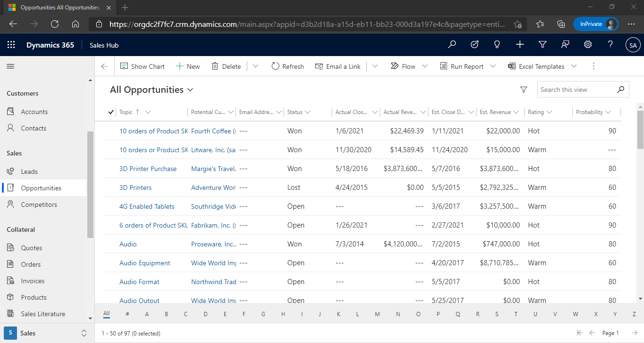The width and height of the screenshot is (644, 343).
Task: Filter list by letter Z
Action: click(634, 314)
